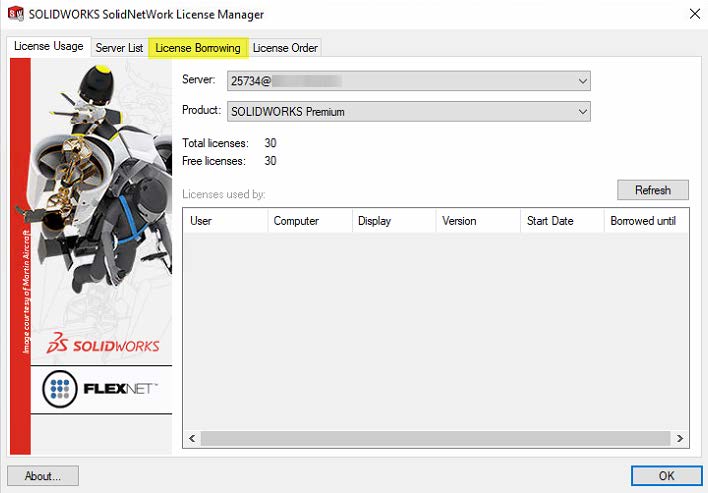The width and height of the screenshot is (708, 493).
Task: Click the 'Product:' label
Action: pos(201,110)
